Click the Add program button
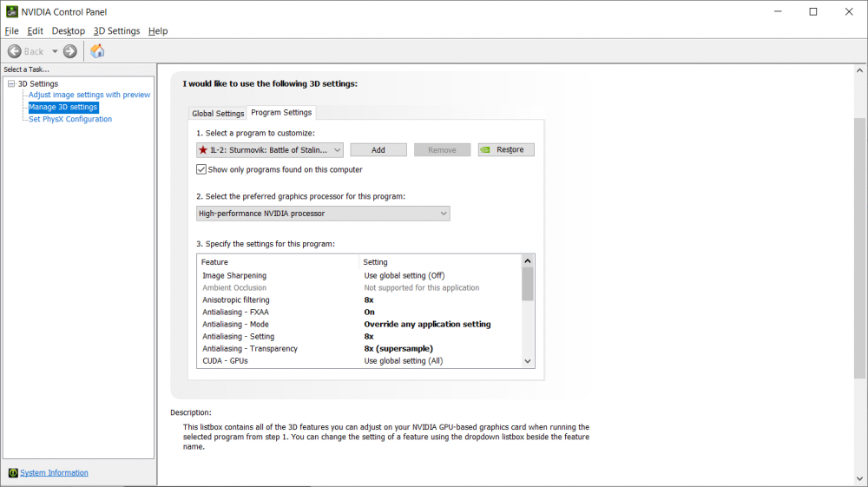The width and height of the screenshot is (868, 487). [378, 150]
